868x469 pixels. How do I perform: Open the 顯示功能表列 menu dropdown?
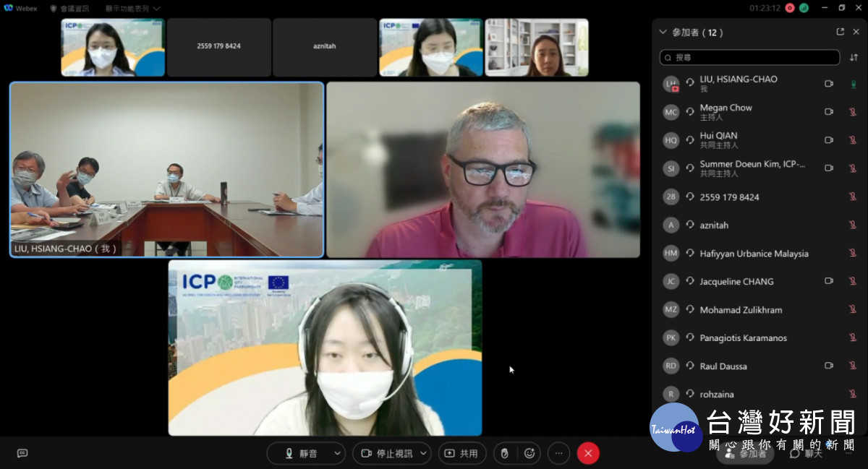pos(132,9)
